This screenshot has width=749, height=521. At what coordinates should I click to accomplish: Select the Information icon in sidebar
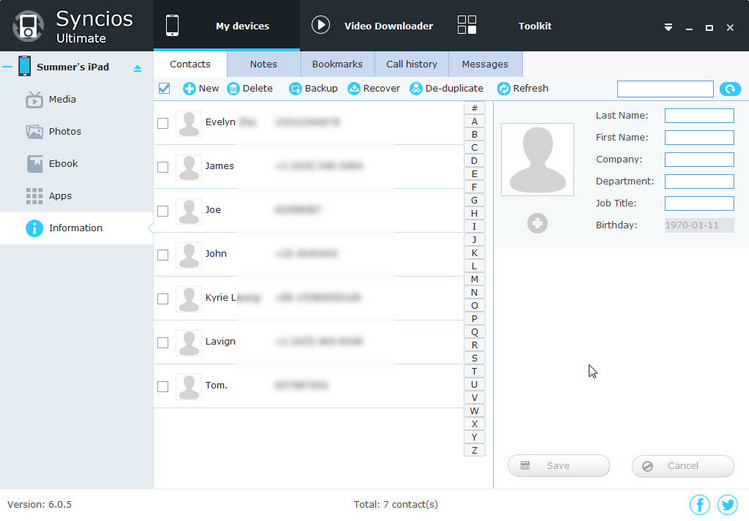(x=34, y=228)
